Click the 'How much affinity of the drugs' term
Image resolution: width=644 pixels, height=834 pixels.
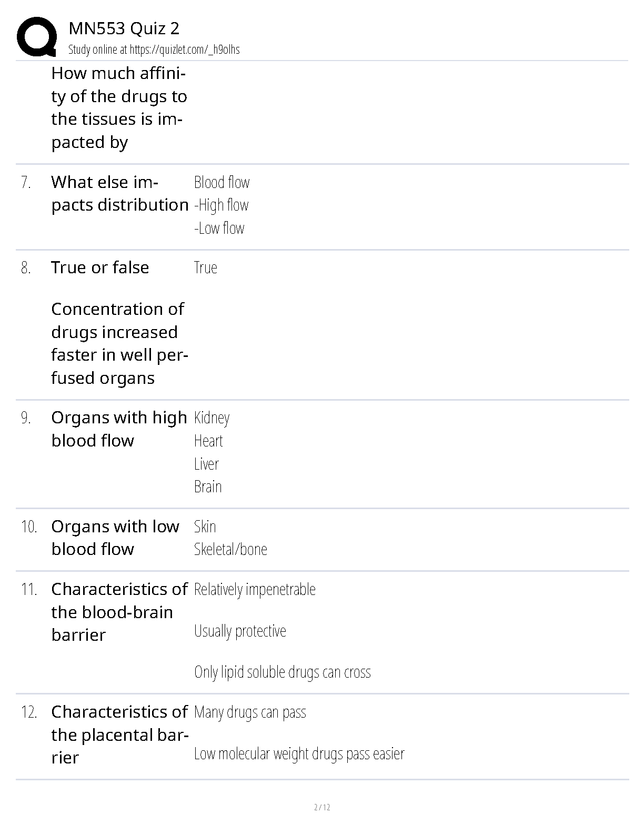coord(119,107)
